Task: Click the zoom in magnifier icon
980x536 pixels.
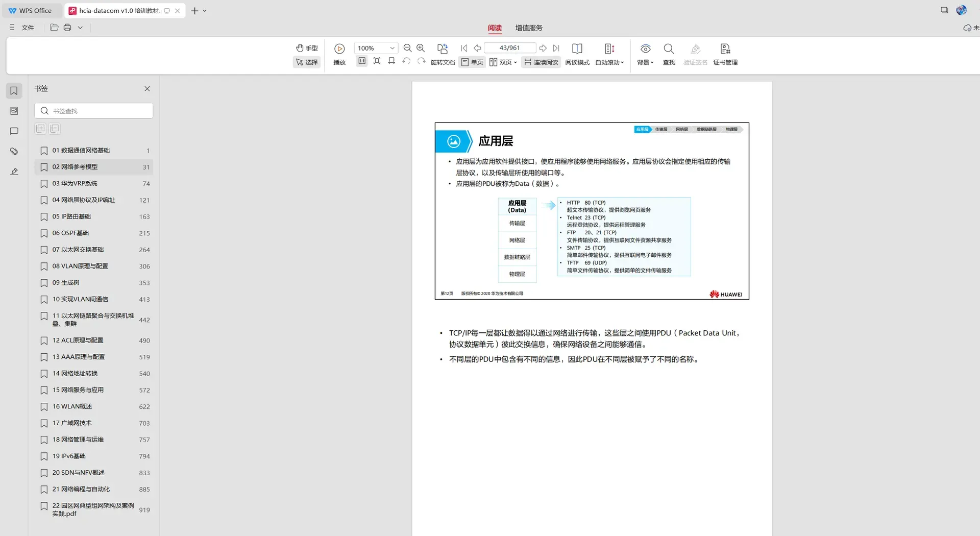Action: click(x=421, y=48)
